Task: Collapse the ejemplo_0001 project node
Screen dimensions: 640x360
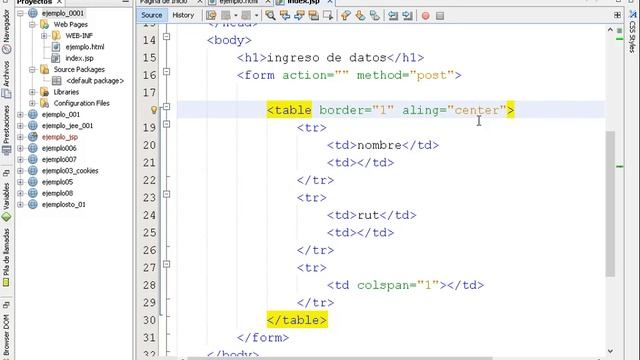Action: point(20,13)
